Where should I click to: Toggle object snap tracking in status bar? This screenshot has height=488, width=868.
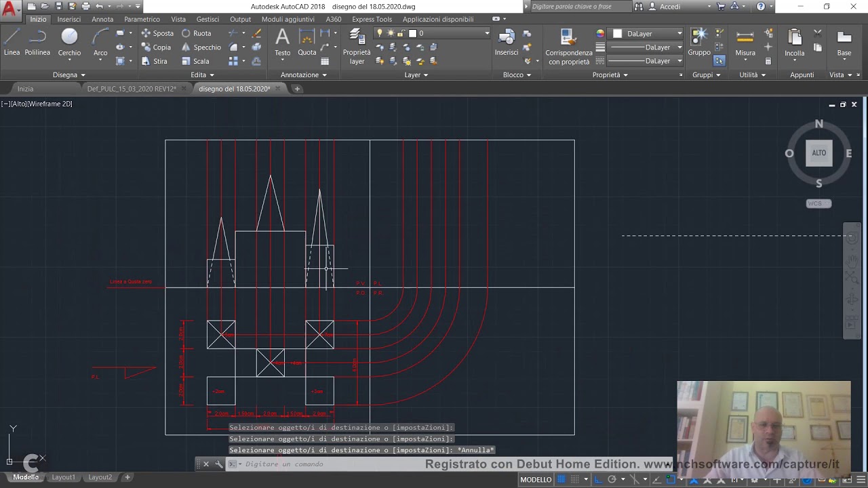click(656, 479)
